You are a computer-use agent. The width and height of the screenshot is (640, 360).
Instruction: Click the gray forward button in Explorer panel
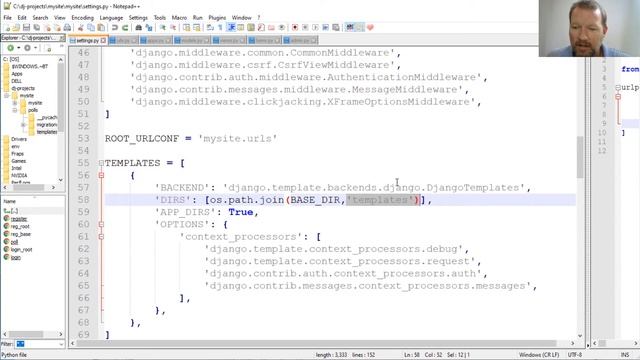click(27, 48)
